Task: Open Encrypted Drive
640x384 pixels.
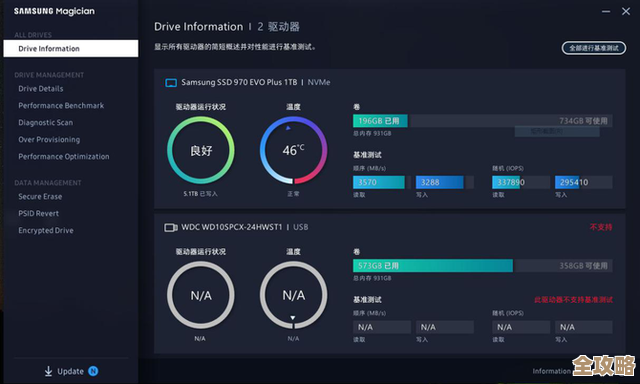Action: (x=46, y=231)
